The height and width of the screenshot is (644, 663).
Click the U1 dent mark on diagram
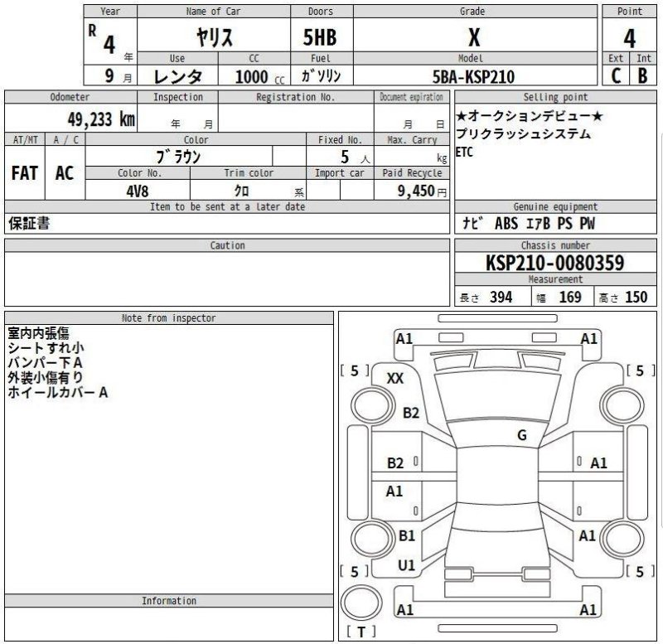point(406,565)
